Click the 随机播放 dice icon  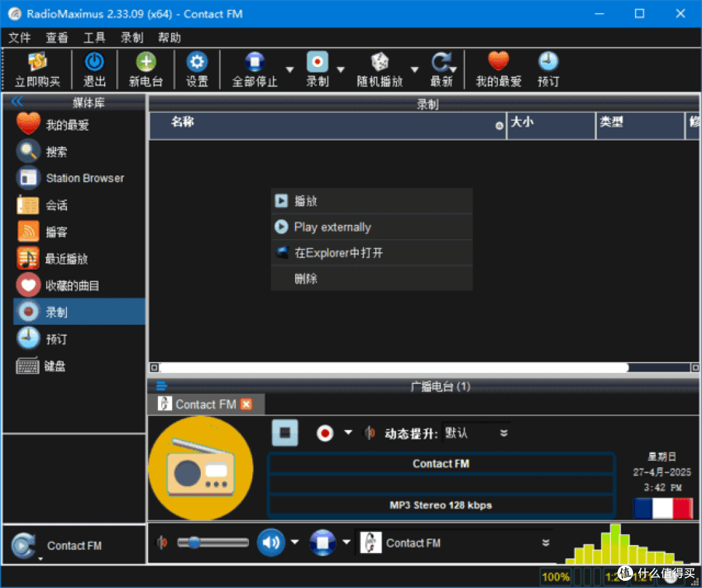click(x=380, y=62)
